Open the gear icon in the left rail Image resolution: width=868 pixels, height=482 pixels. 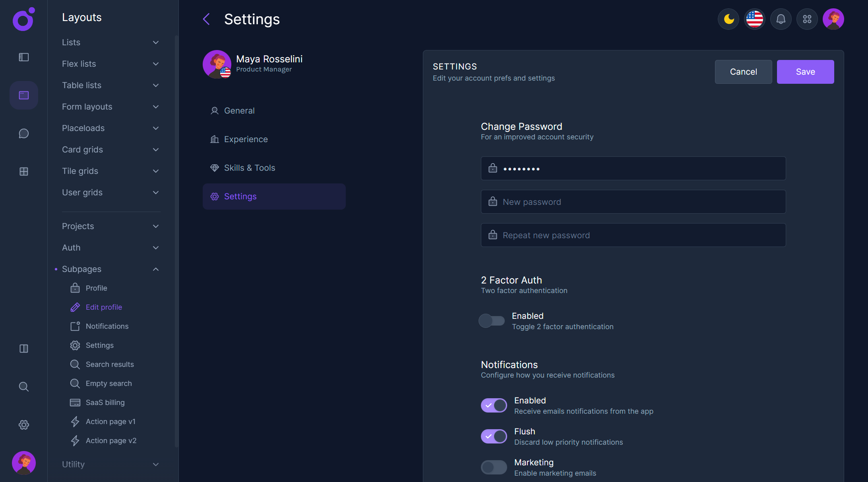[24, 425]
